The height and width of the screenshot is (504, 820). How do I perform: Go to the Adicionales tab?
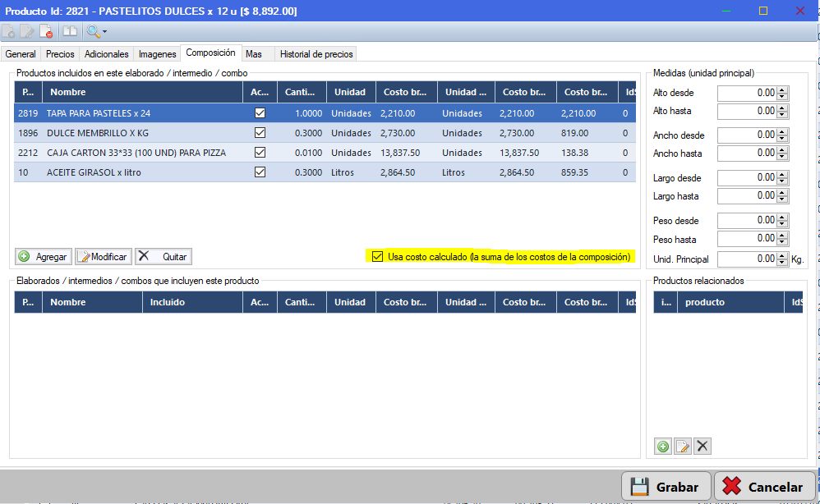(x=106, y=54)
